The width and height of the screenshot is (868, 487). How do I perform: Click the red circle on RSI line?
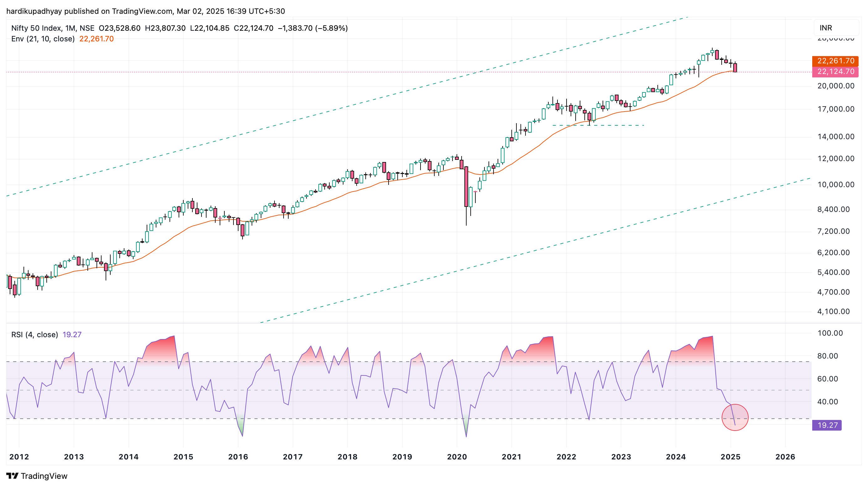pos(735,417)
